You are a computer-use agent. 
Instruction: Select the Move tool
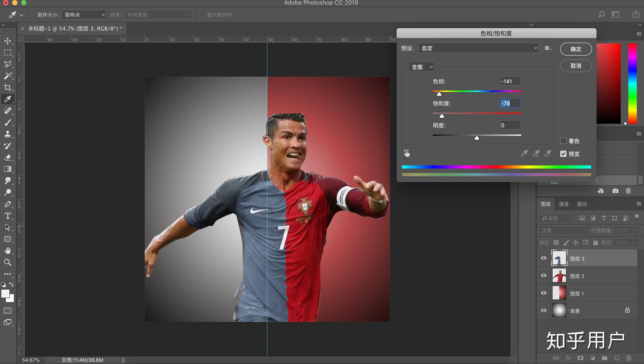tap(8, 41)
